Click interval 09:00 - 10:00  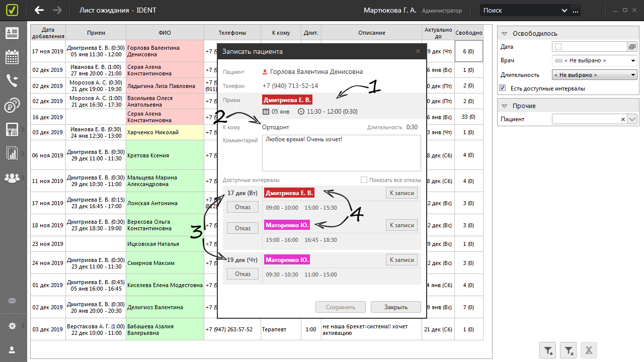tap(282, 208)
